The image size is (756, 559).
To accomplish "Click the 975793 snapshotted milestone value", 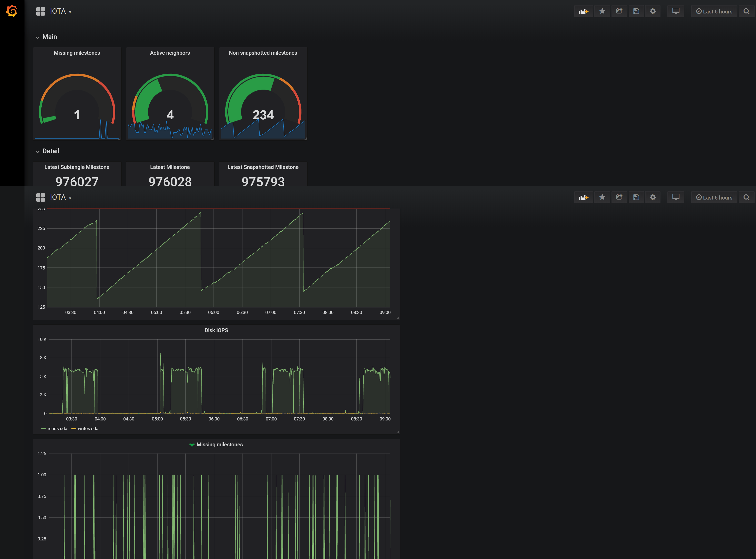I will click(x=263, y=182).
